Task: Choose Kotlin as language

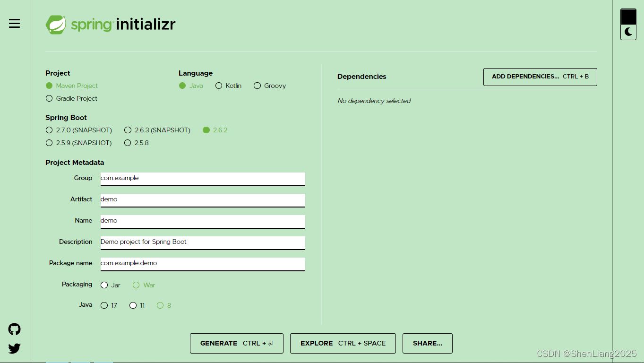Action: [228, 86]
